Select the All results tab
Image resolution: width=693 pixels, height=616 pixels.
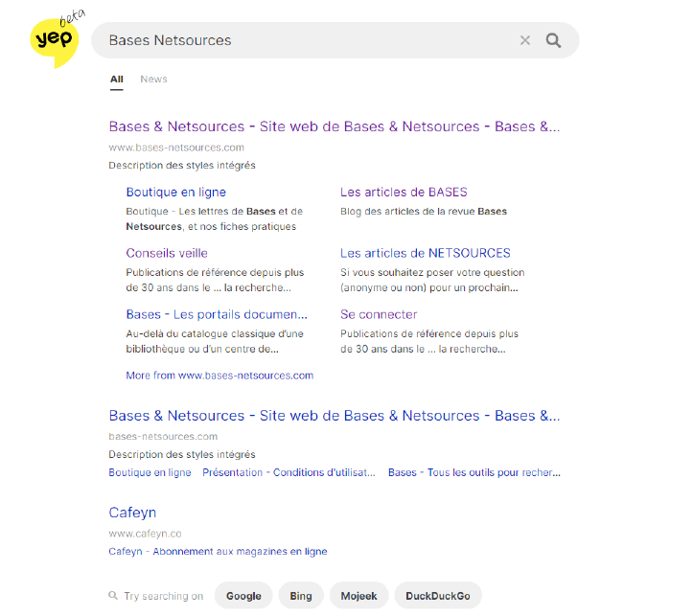coord(116,80)
